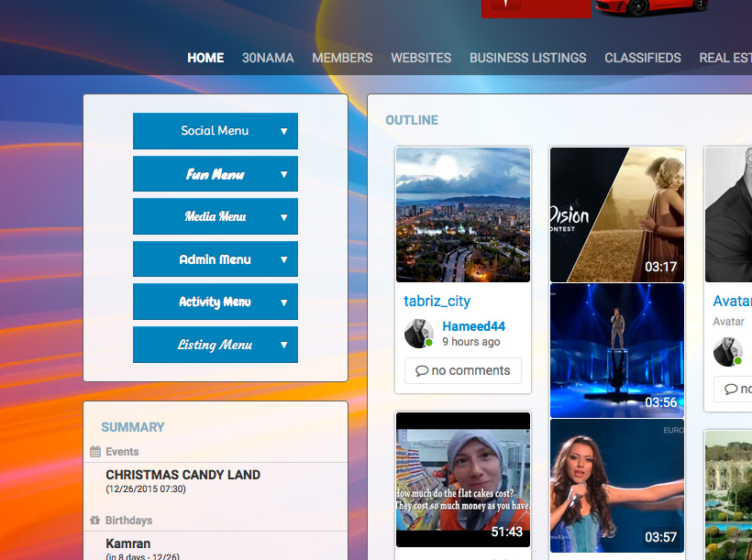The width and height of the screenshot is (752, 560).
Task: Go to the 30NAMA nav item
Action: pyautogui.click(x=268, y=58)
